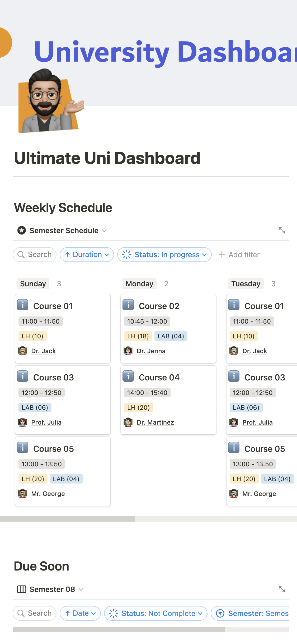Click the Weekly Schedule search field
This screenshot has width=297, height=644.
click(x=35, y=255)
